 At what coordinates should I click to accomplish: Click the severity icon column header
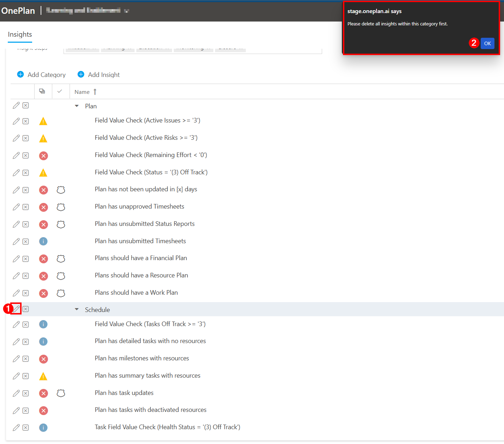tap(42, 91)
